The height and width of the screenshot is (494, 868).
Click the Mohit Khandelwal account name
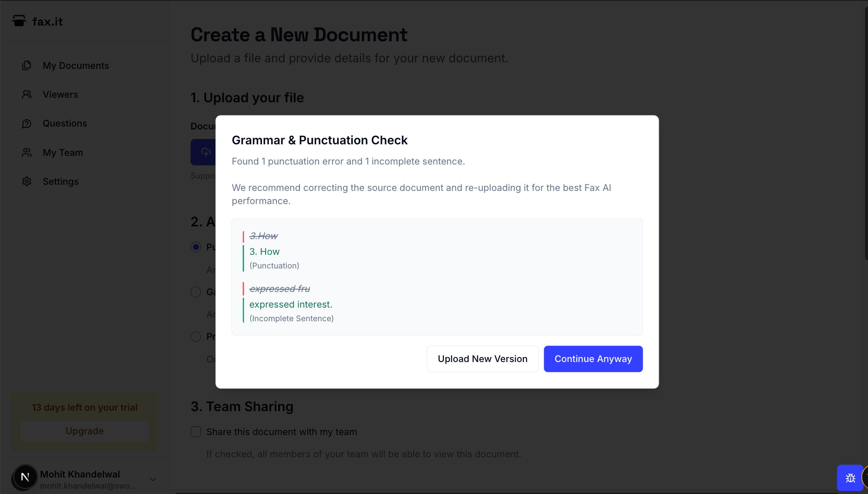click(x=80, y=474)
